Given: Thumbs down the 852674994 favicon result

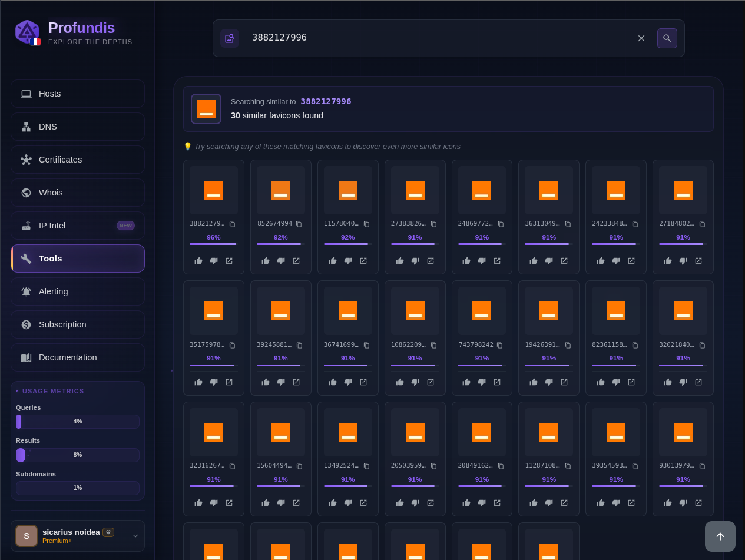Looking at the screenshot, I should (x=281, y=261).
